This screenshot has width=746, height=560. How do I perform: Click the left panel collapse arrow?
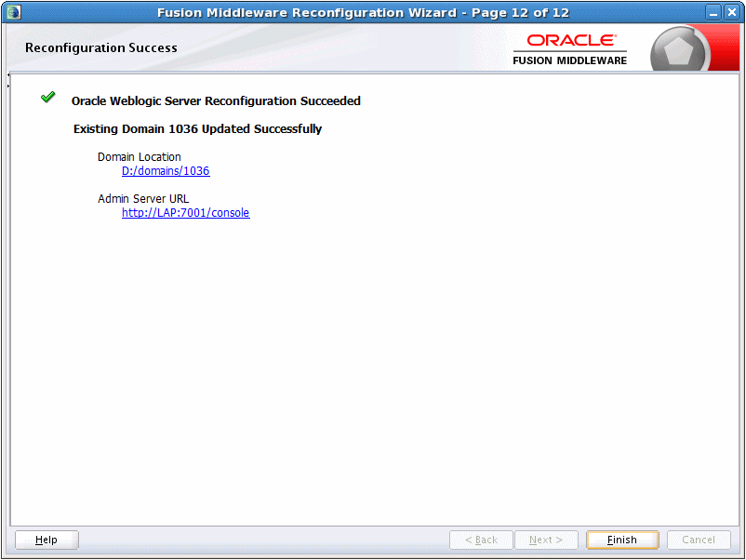(8, 75)
